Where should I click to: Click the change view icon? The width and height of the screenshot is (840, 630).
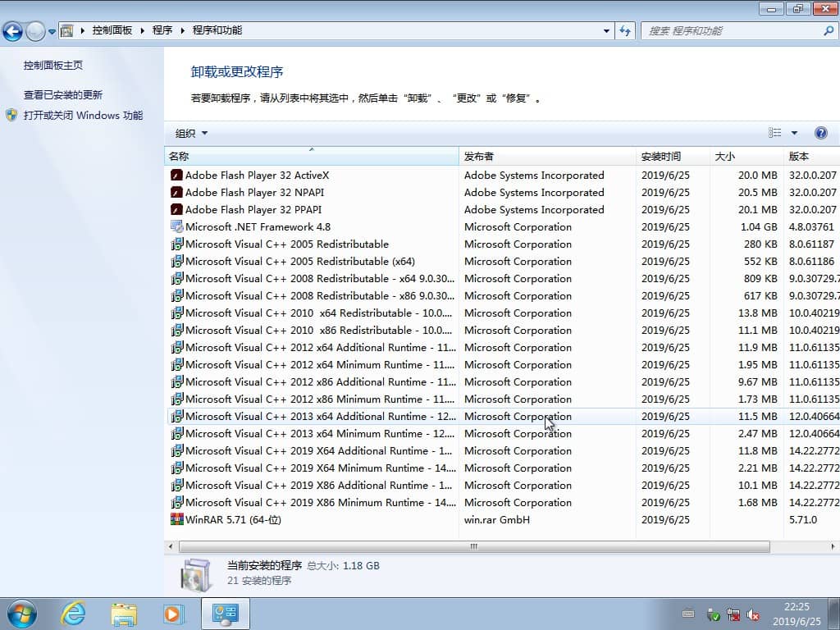point(774,133)
